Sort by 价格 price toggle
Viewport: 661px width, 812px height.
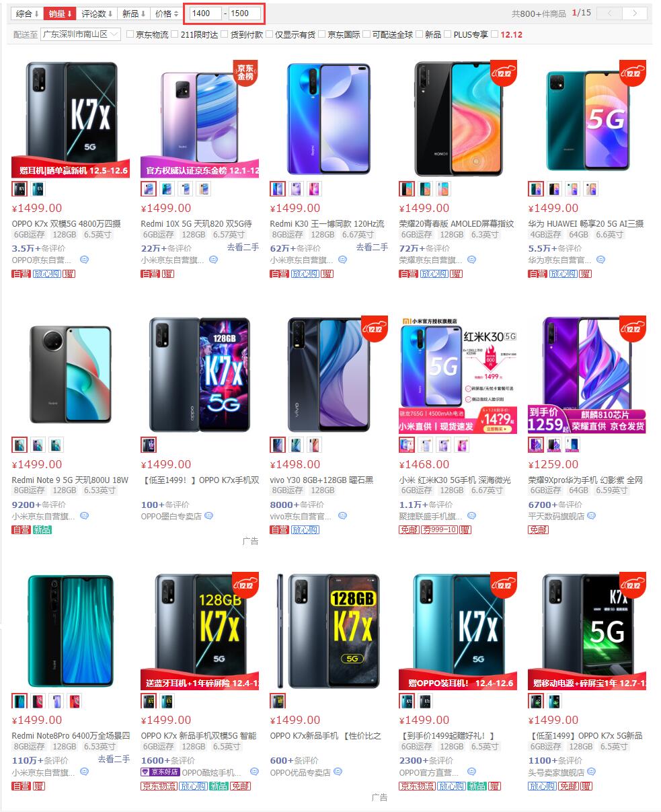point(167,13)
